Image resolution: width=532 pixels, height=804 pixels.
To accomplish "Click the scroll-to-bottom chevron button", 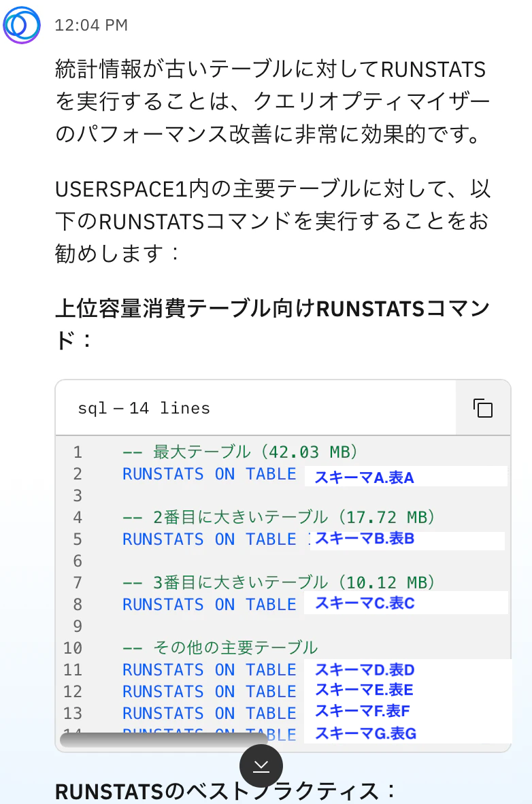I will [260, 765].
